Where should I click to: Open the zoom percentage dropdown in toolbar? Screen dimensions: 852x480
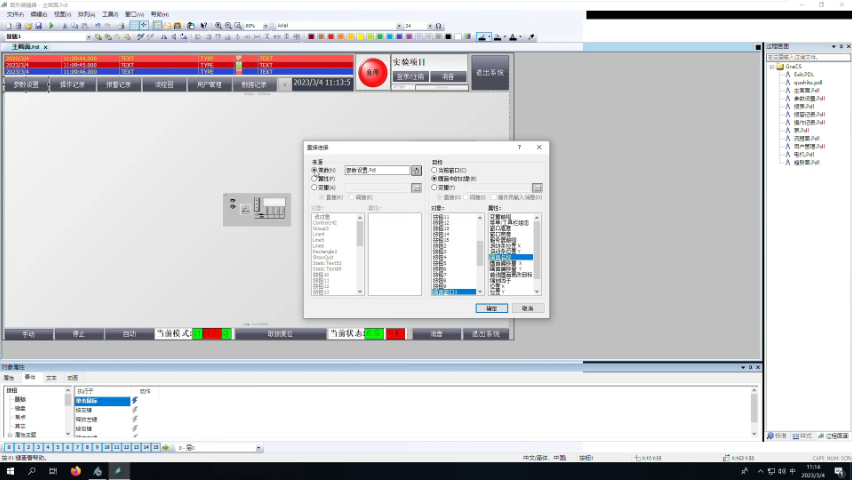pyautogui.click(x=266, y=25)
